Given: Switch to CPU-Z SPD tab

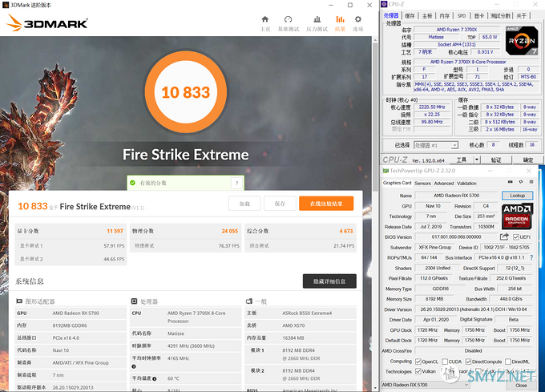Looking at the screenshot, I should point(462,16).
